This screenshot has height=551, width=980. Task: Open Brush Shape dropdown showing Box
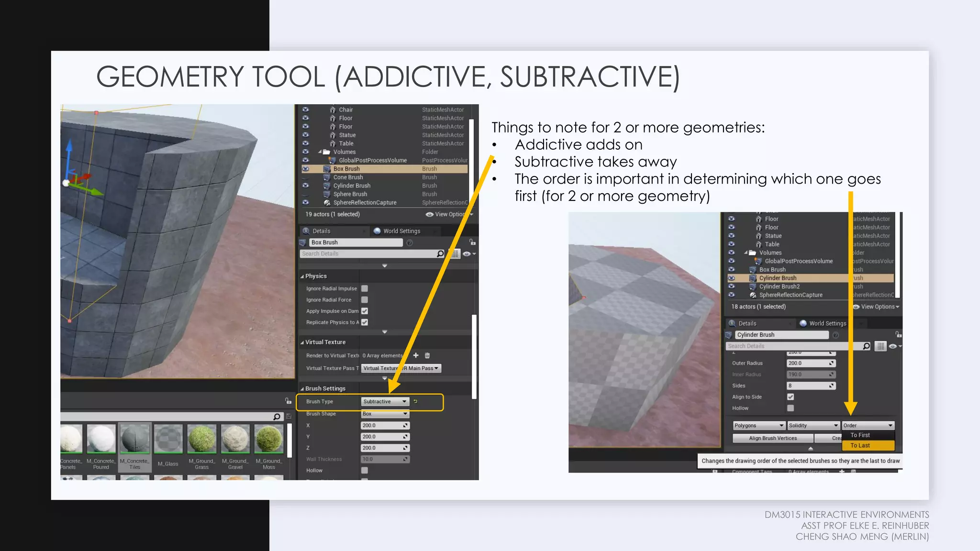[385, 414]
